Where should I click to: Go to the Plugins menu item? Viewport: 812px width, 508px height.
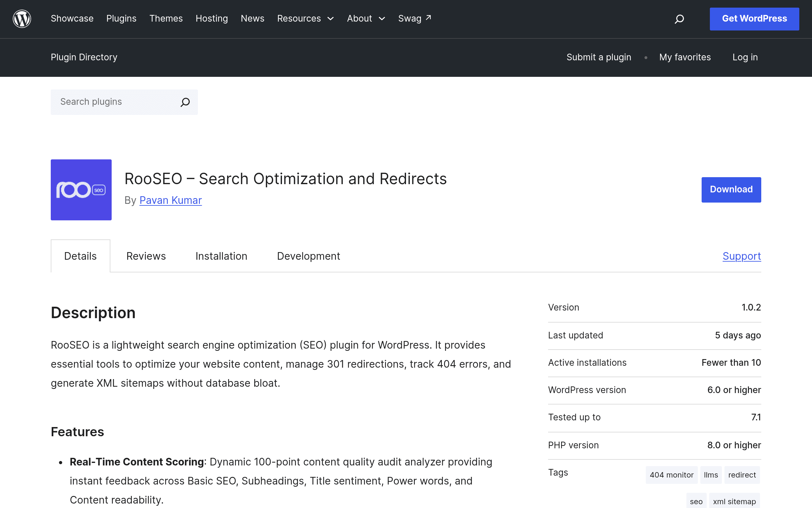[x=121, y=18]
